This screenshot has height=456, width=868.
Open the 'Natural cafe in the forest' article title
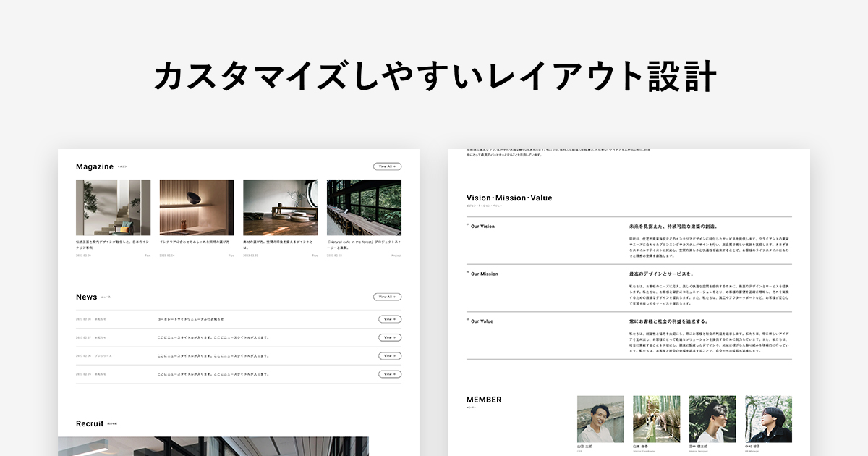(364, 244)
